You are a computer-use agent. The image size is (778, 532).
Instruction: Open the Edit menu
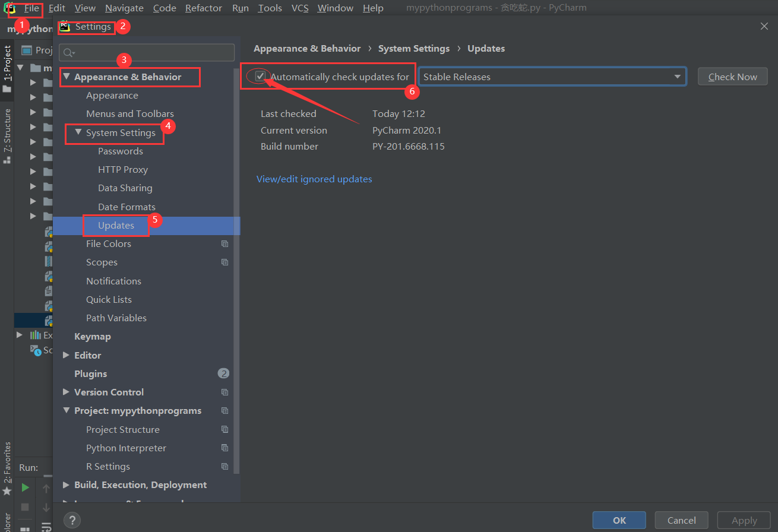click(57, 8)
